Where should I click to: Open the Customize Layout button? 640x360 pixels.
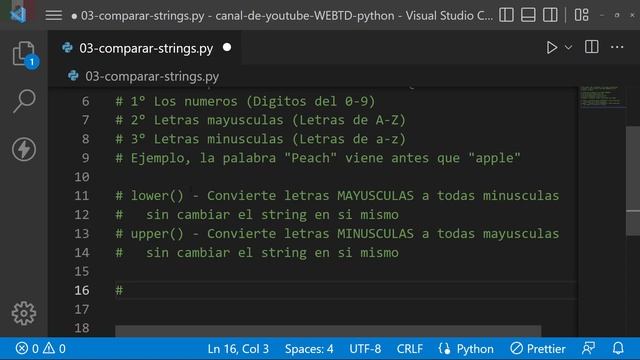582,15
